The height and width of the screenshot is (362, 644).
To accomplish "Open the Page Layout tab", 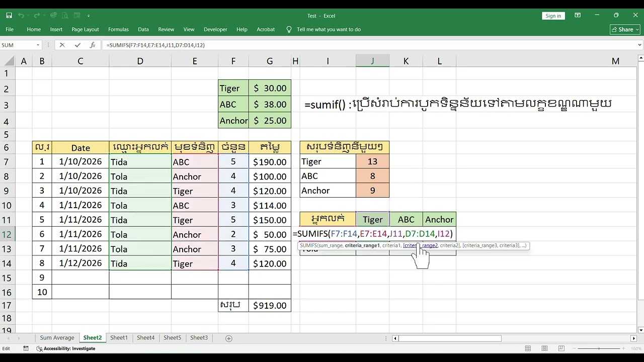I will (85, 29).
